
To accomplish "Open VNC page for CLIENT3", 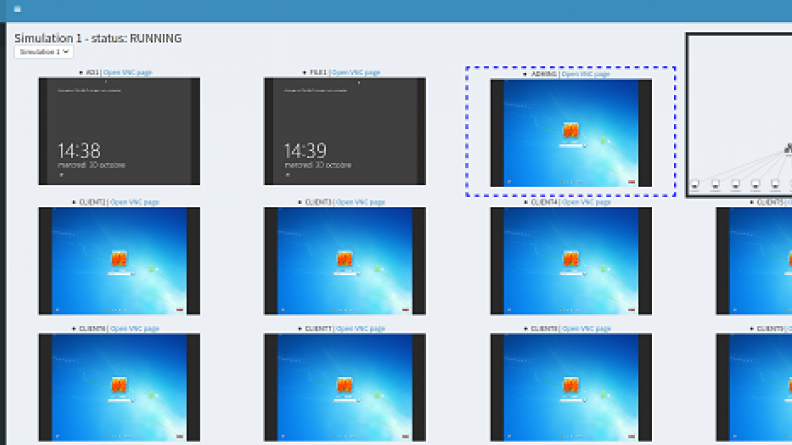I will point(360,202).
